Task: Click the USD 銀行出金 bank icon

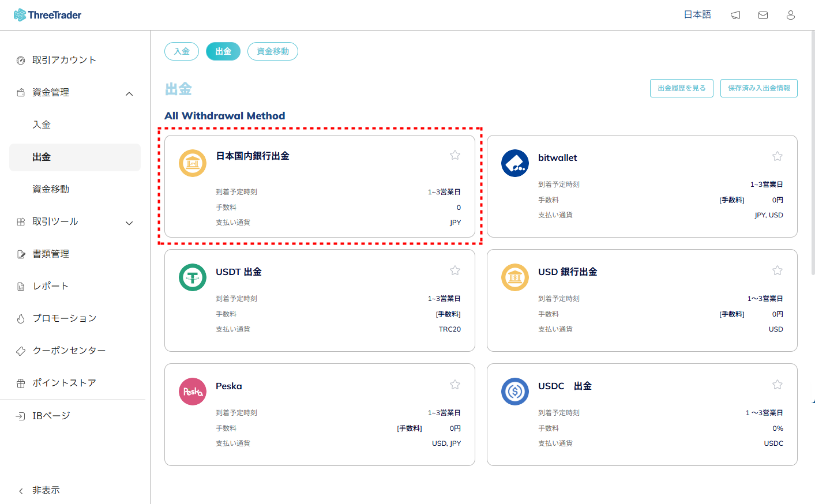Action: [515, 277]
